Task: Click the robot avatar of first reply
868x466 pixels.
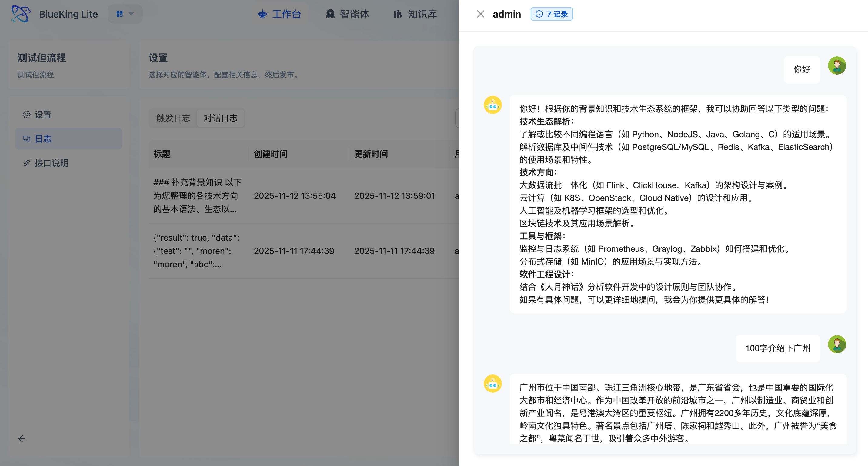Action: click(492, 105)
